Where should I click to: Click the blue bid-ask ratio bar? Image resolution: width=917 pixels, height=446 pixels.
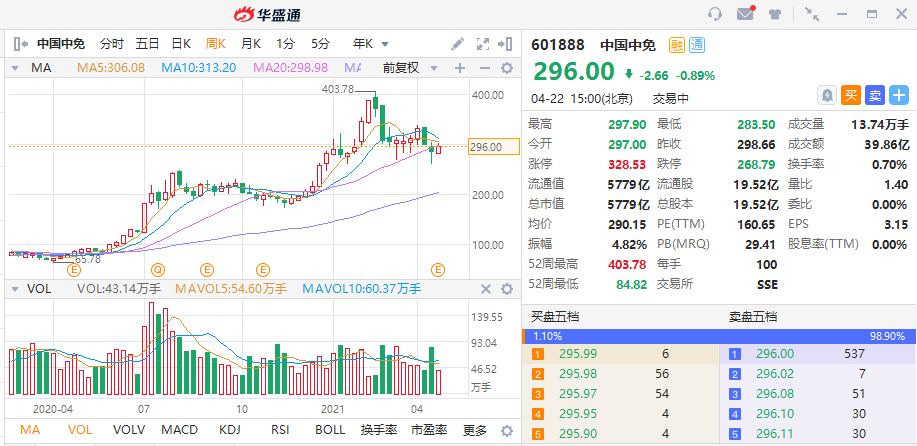pos(719,336)
